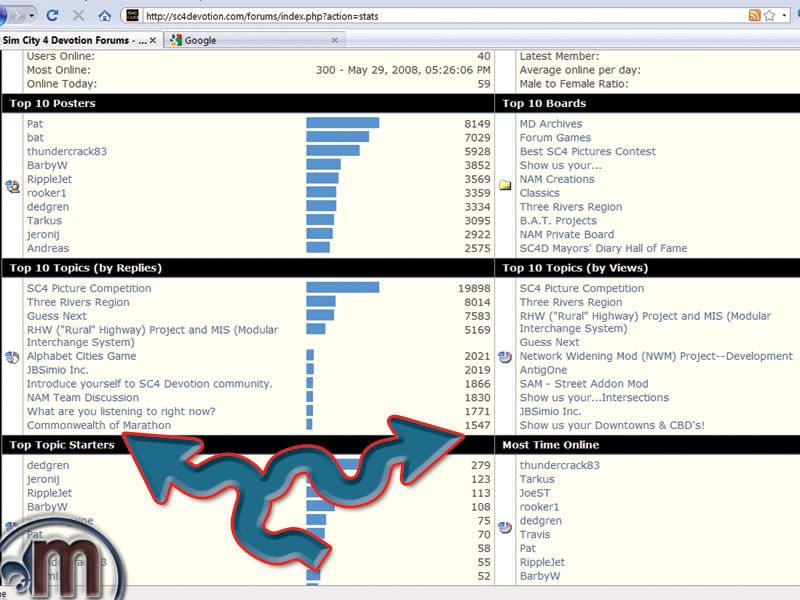Select the Sim City 4 Devotion Forums tab
800x600 pixels.
pyautogui.click(x=81, y=40)
